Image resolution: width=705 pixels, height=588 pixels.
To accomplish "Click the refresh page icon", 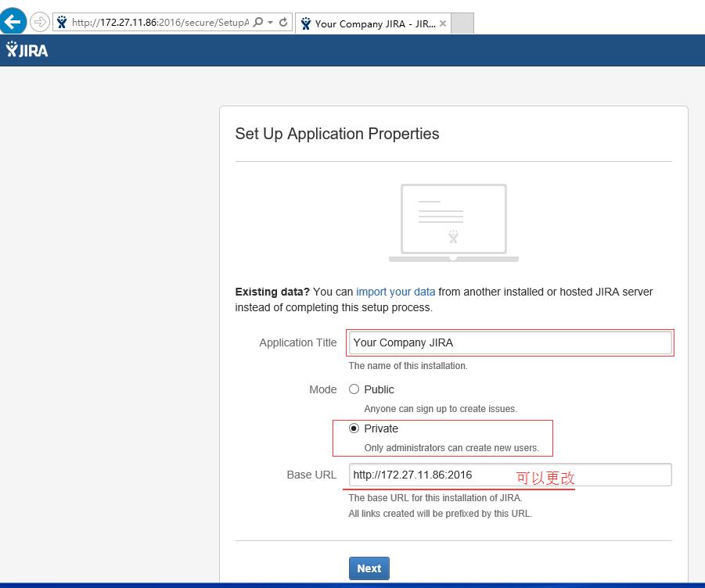I will pos(283,22).
